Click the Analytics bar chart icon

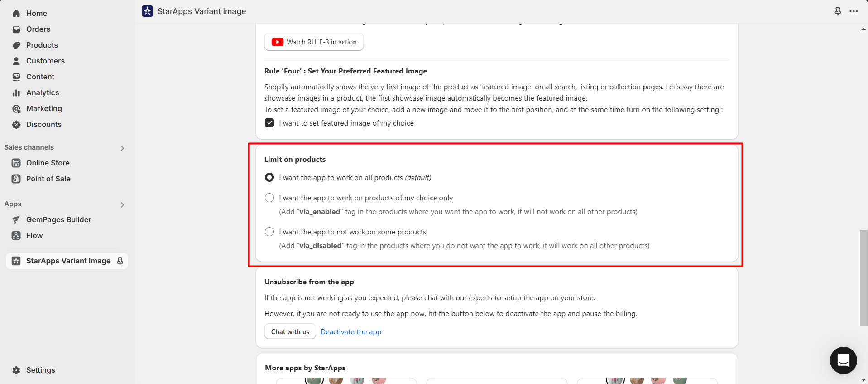click(16, 93)
